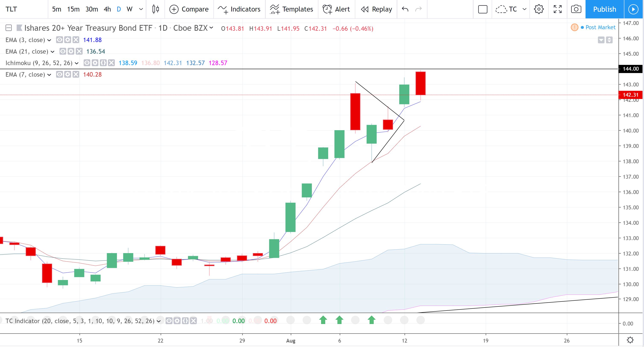
Task: Select the W weekly timeframe
Action: (x=129, y=9)
